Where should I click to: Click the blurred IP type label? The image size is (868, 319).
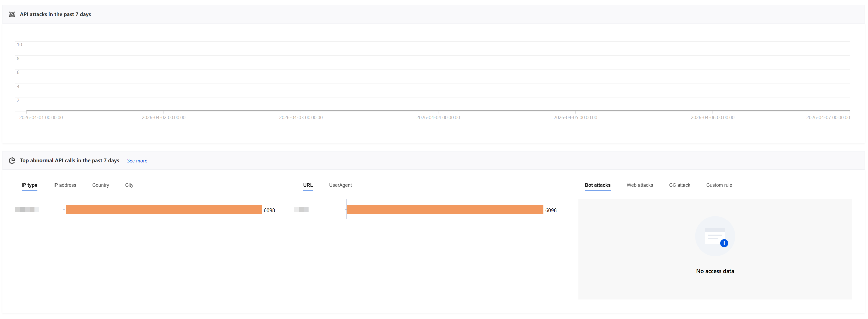pos(27,209)
